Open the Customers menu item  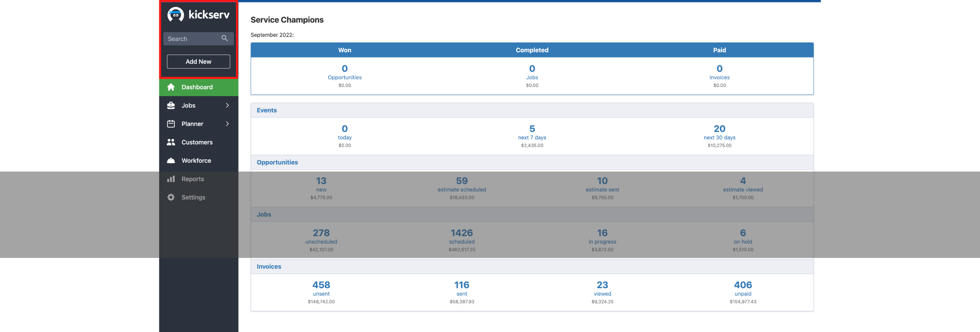(x=197, y=142)
